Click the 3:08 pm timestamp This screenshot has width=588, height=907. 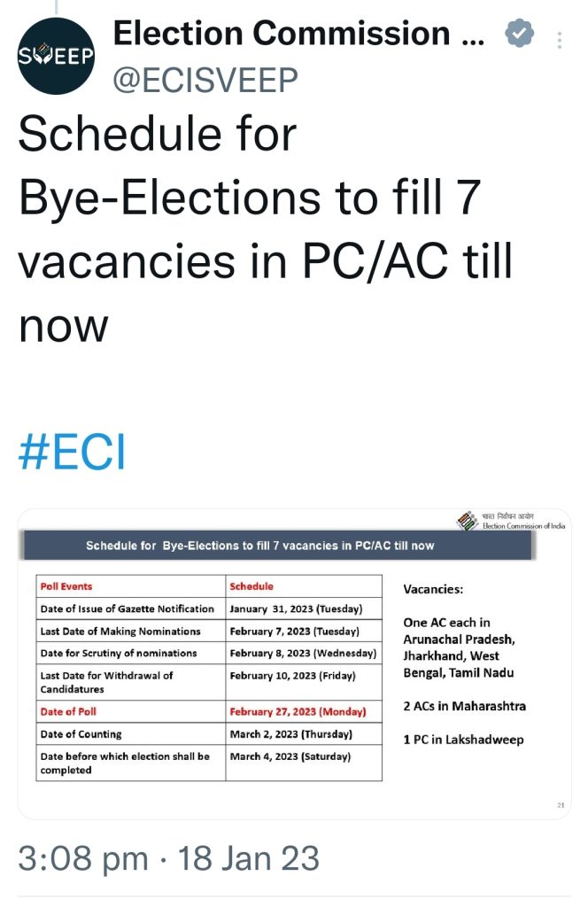tap(82, 857)
